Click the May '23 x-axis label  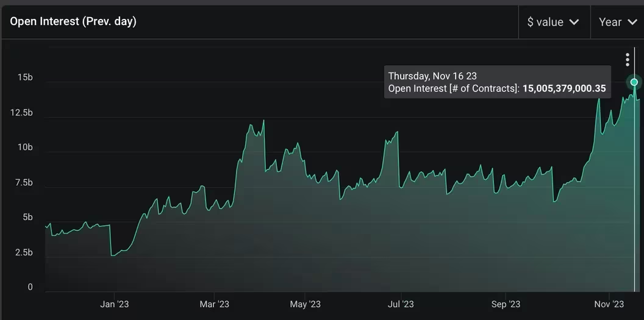click(305, 304)
